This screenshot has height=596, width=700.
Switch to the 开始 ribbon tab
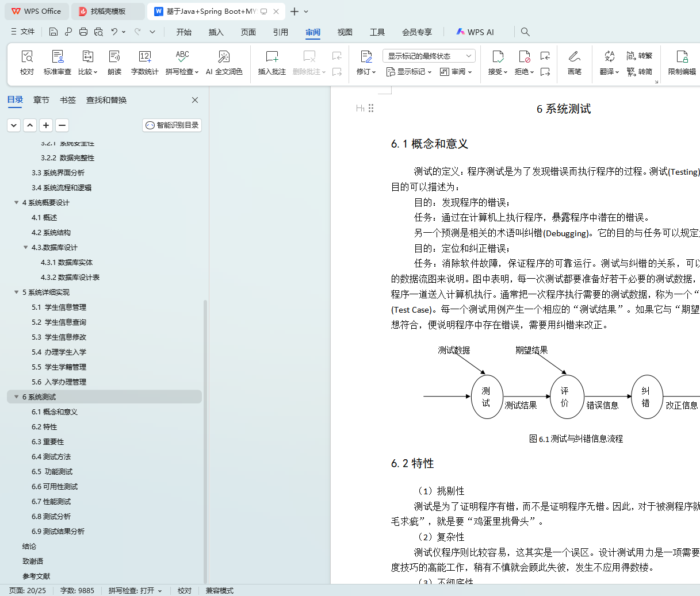coord(184,32)
